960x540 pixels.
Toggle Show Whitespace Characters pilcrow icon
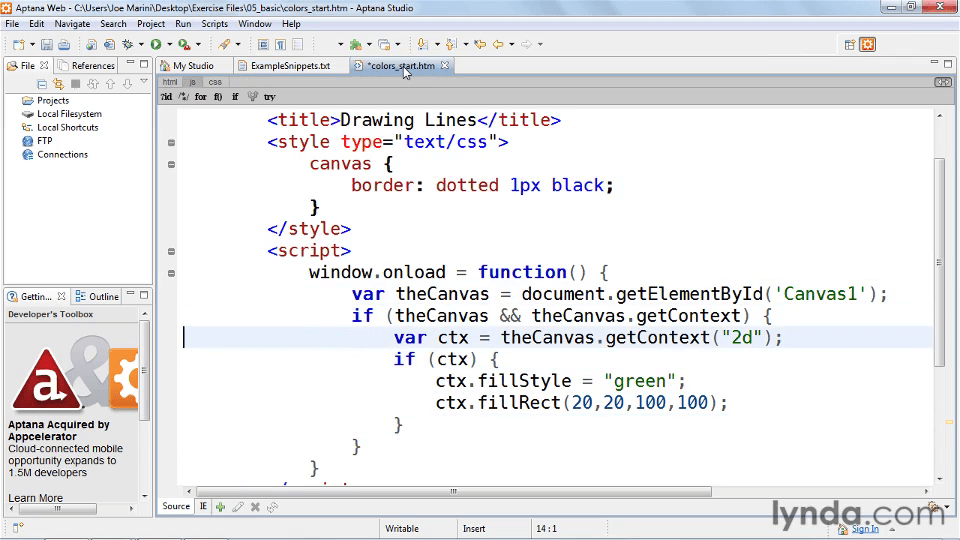280,45
